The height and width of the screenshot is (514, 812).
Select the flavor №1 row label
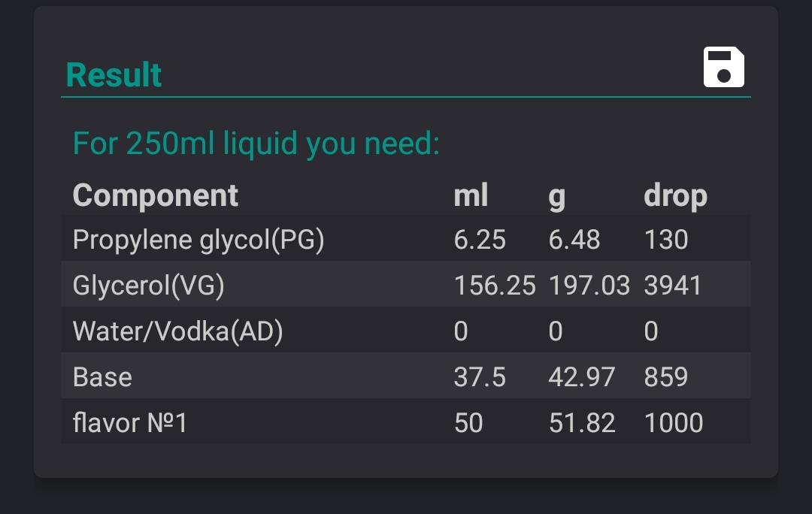tap(129, 423)
